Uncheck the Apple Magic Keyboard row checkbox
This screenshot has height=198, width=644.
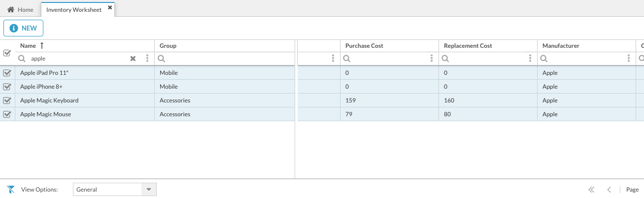(7, 100)
